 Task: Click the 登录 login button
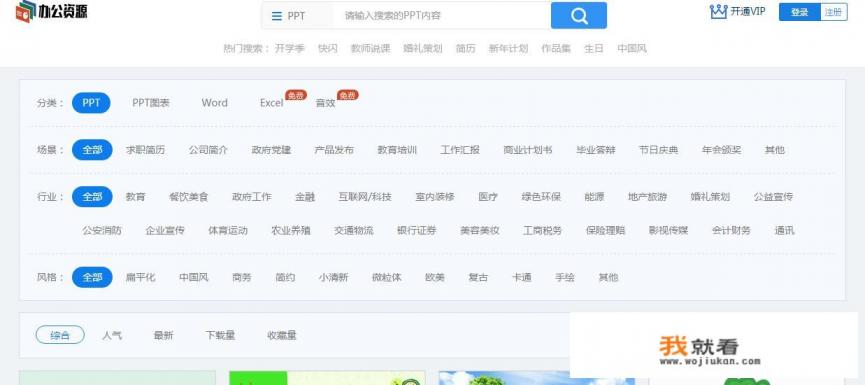click(799, 12)
